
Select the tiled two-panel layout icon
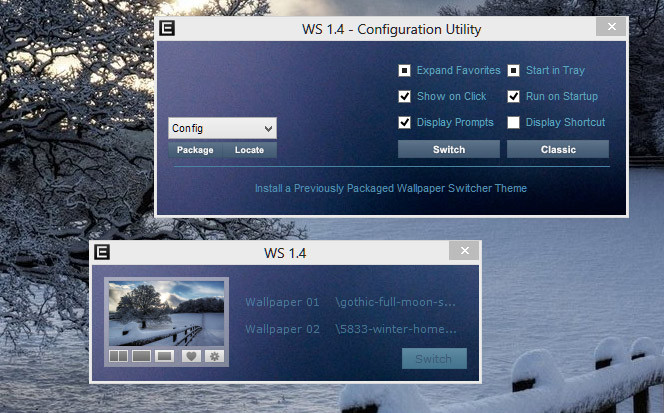point(119,356)
